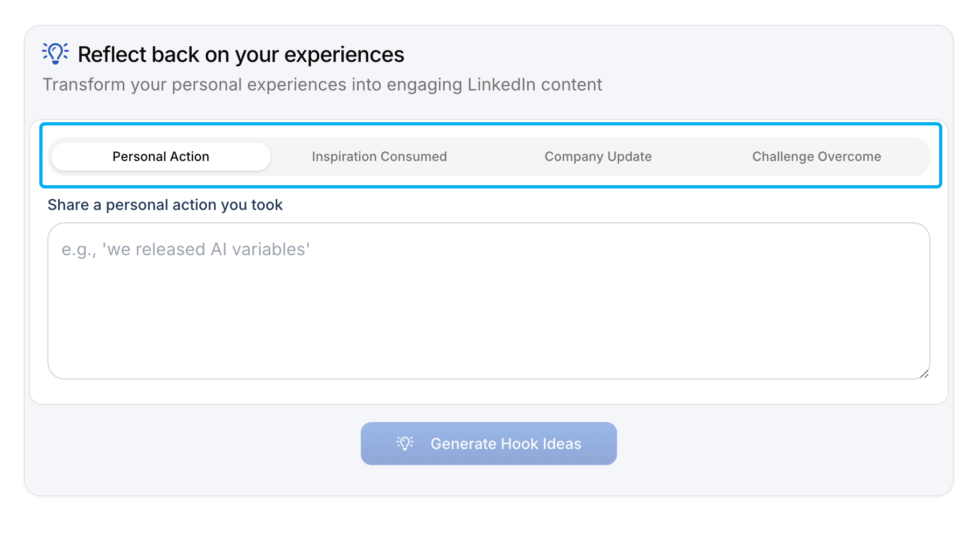Click the 'Reflect back on your experiences' heading
This screenshot has width=980, height=533.
pos(241,55)
